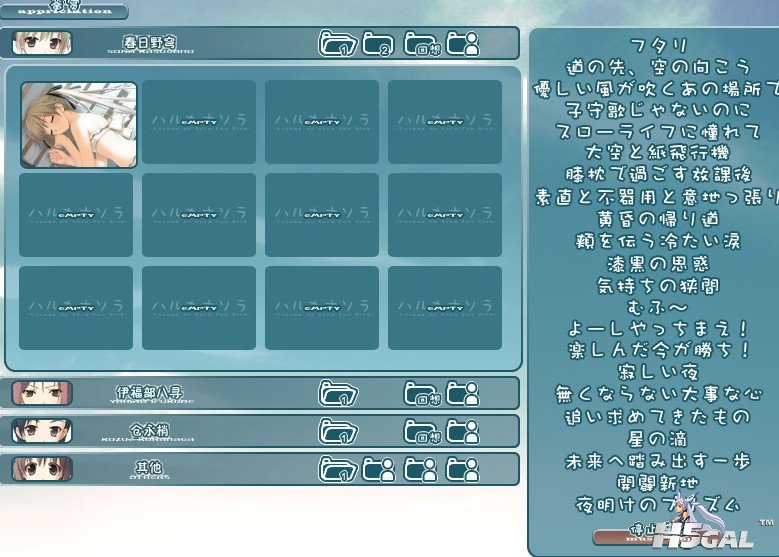Play the track 漆黒の思惑

[x=658, y=264]
